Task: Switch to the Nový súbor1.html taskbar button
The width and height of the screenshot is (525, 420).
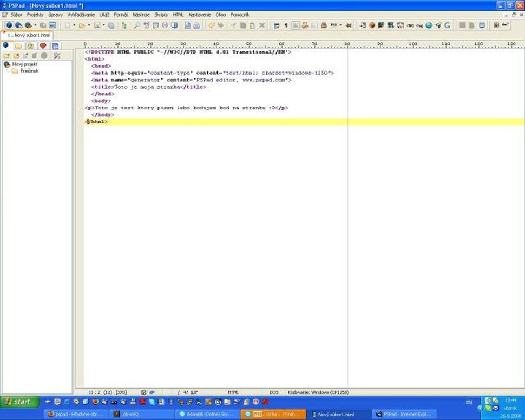Action: [x=339, y=414]
